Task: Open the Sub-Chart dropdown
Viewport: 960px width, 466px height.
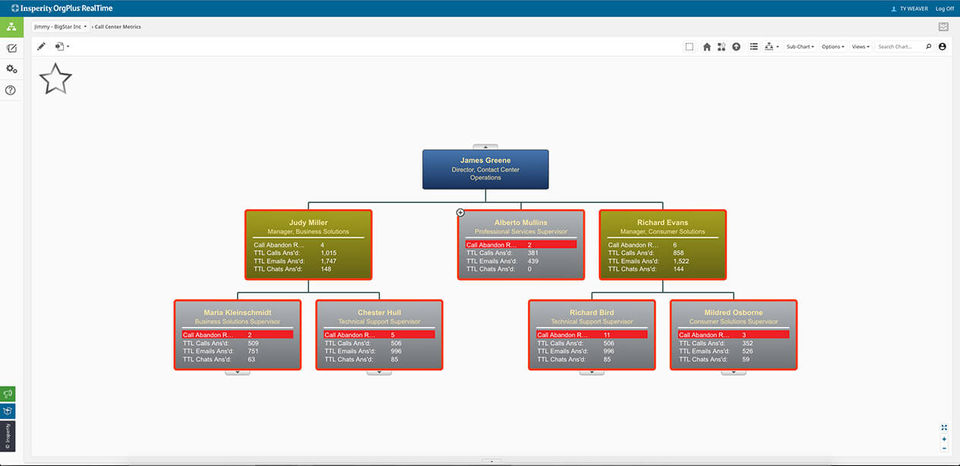Action: [800, 47]
